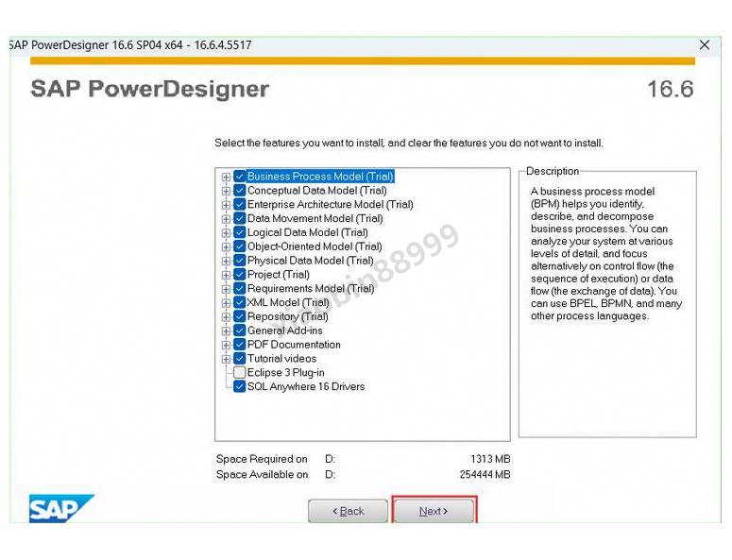Screen dimensions: 732x560
Task: Toggle Object-Oriented Model (Trial) checkbox
Action: (240, 246)
